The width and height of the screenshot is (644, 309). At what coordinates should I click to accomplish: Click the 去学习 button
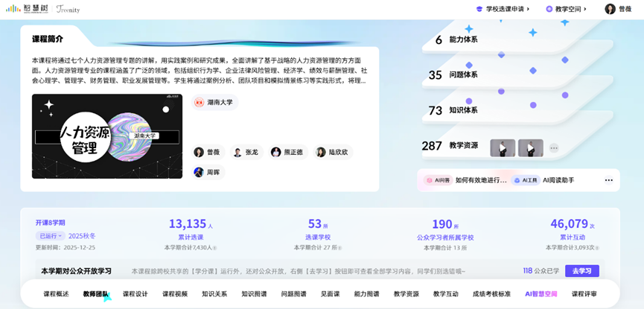click(x=581, y=271)
